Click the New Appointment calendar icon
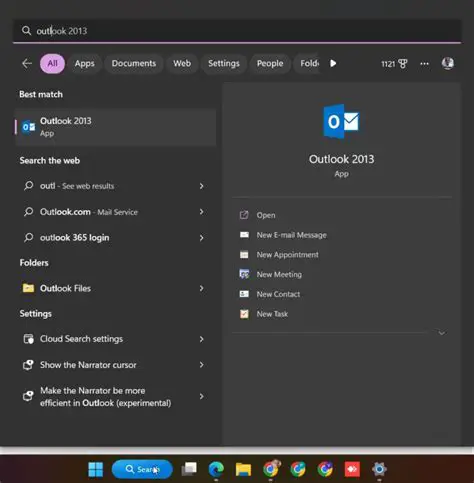This screenshot has width=474, height=483. [244, 255]
